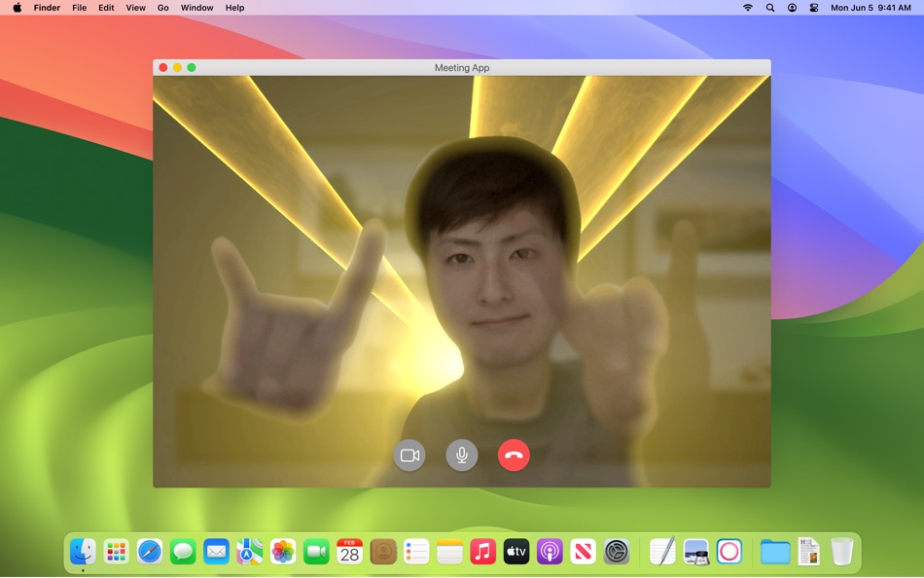Check Wi-Fi status from the menu bar

coord(747,8)
